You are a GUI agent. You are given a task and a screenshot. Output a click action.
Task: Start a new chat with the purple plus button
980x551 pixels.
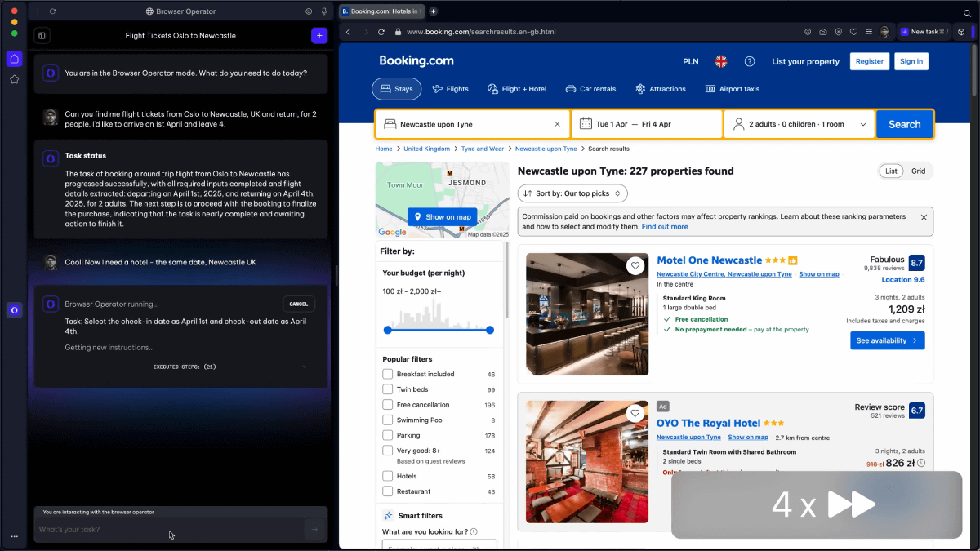[318, 35]
